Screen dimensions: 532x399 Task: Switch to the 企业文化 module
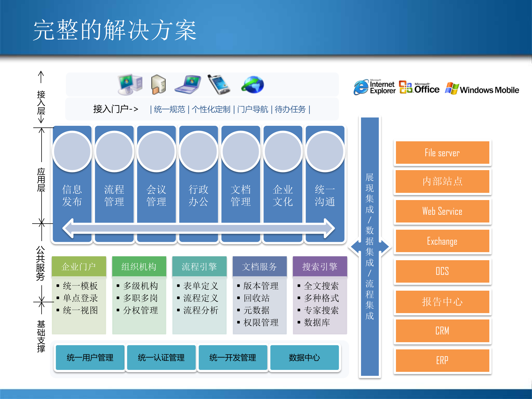point(283,195)
